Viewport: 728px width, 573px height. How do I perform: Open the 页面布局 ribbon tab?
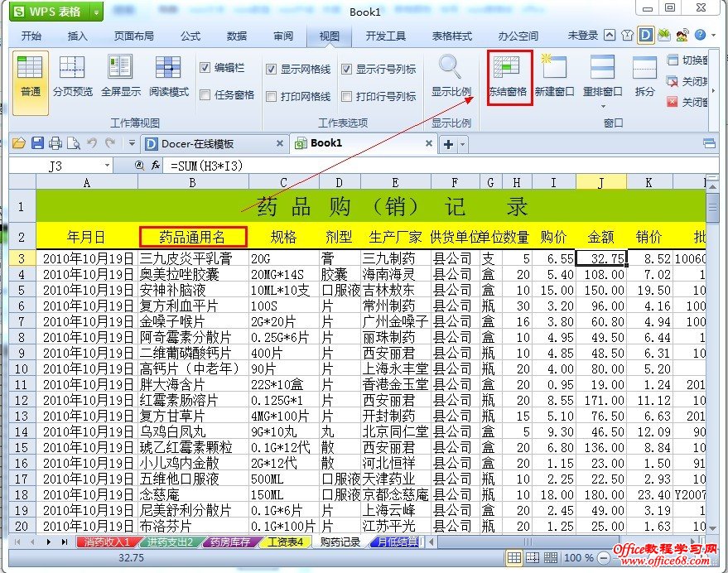(133, 36)
